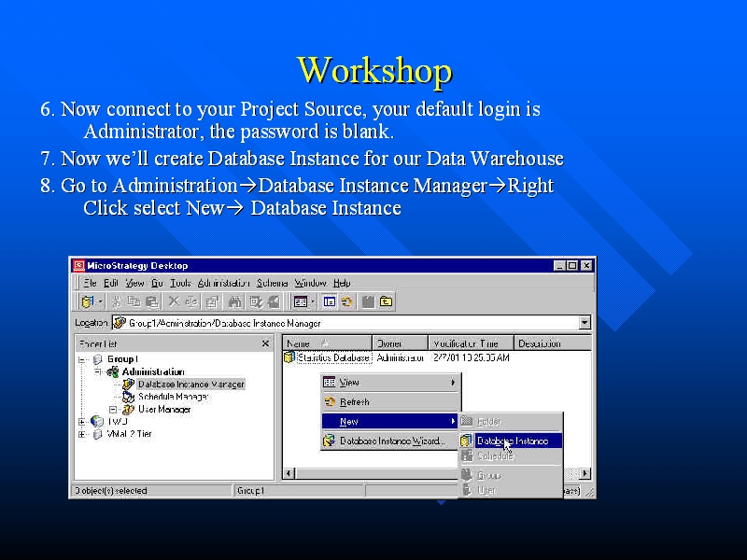Click the horizontal scrollbar left arrow
Image resolution: width=747 pixels, height=560 pixels.
[x=289, y=474]
